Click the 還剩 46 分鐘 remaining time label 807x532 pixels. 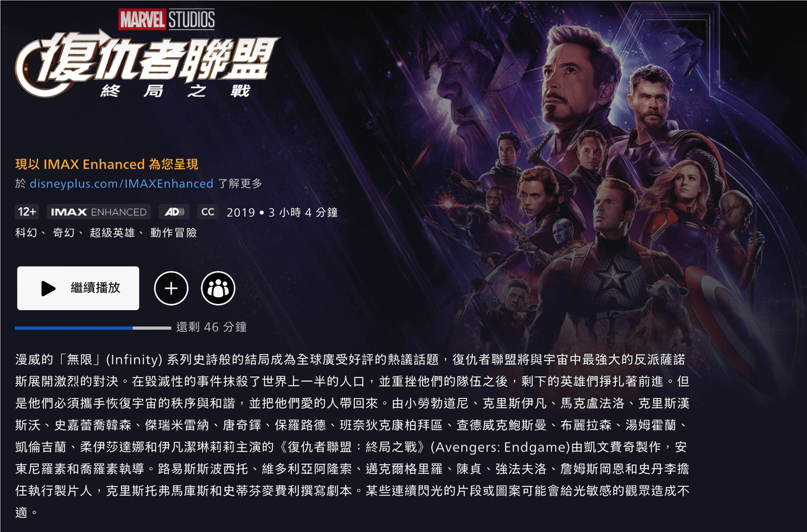[x=211, y=328]
